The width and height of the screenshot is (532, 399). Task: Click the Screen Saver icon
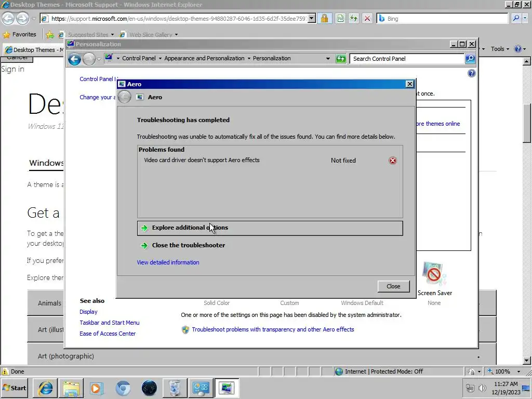click(435, 274)
